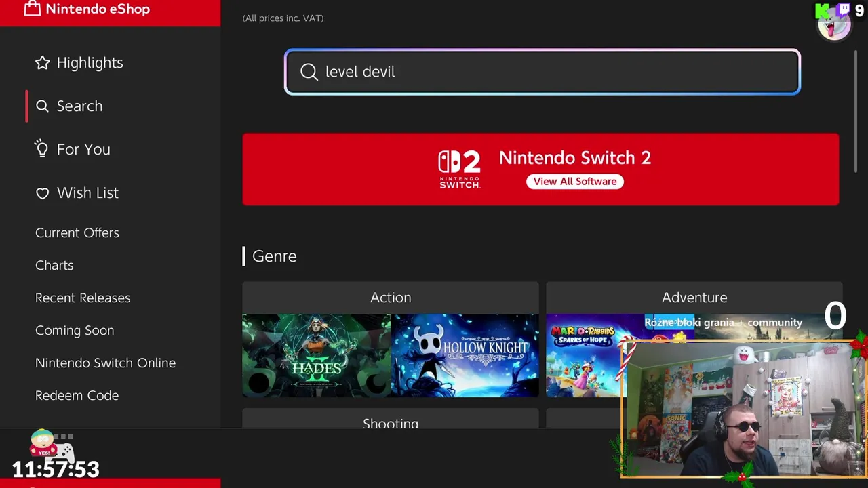Click the Nintendo Switch 2 red banner
This screenshot has width=868, height=488.
[x=540, y=169]
